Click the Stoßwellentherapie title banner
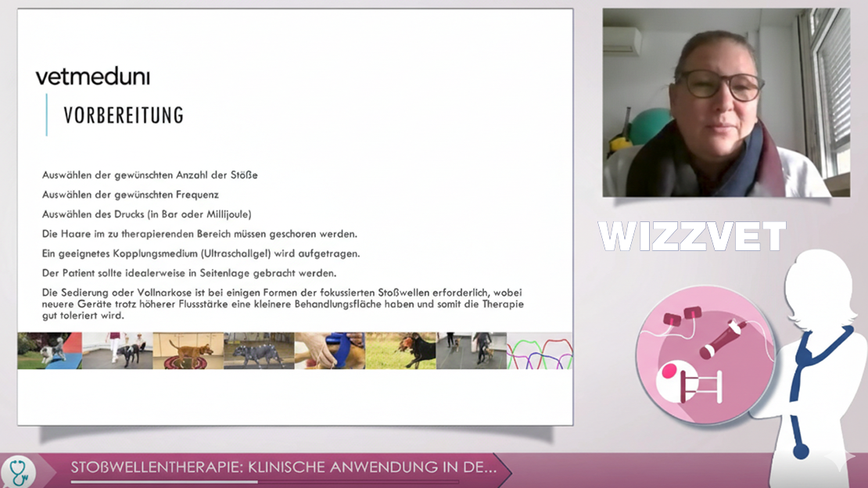 click(283, 468)
